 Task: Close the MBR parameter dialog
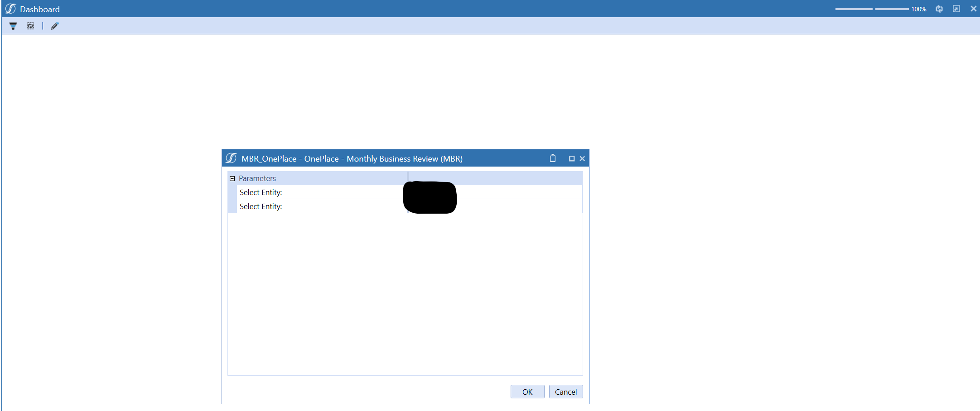click(582, 158)
